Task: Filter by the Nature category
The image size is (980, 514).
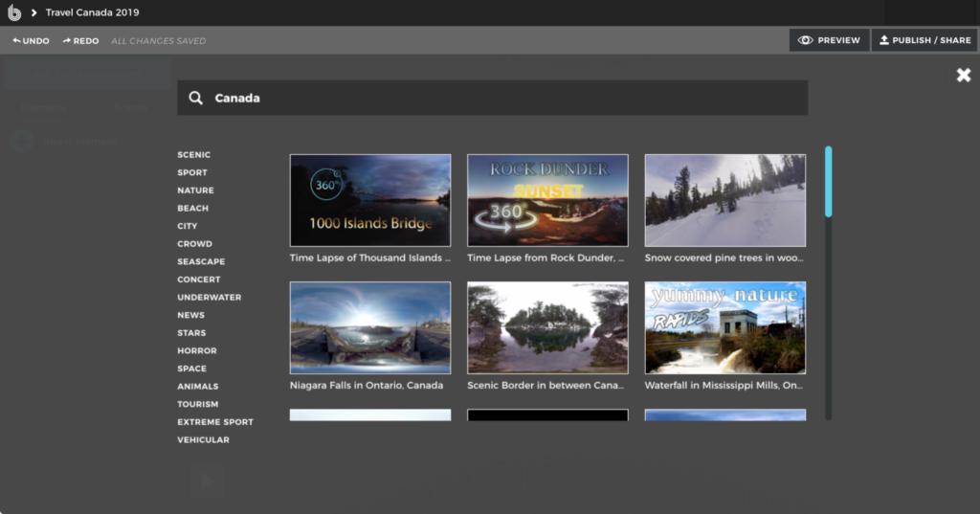Action: [x=195, y=190]
